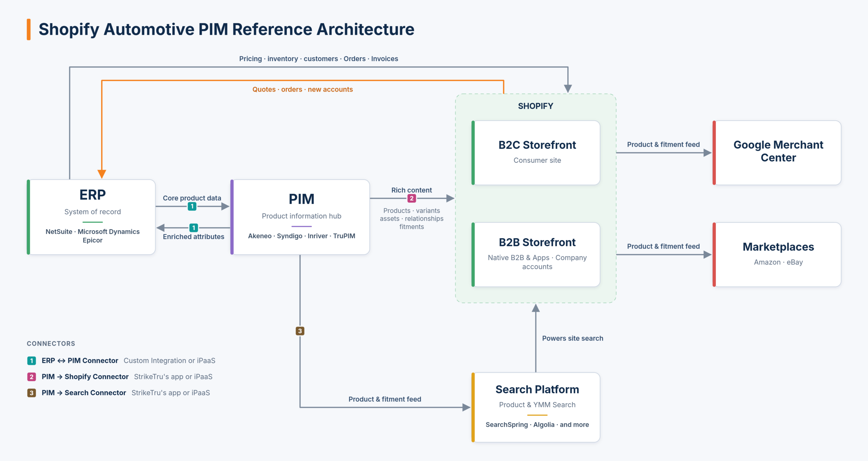Click the Powers site search label
The height and width of the screenshot is (461, 868).
pyautogui.click(x=573, y=338)
